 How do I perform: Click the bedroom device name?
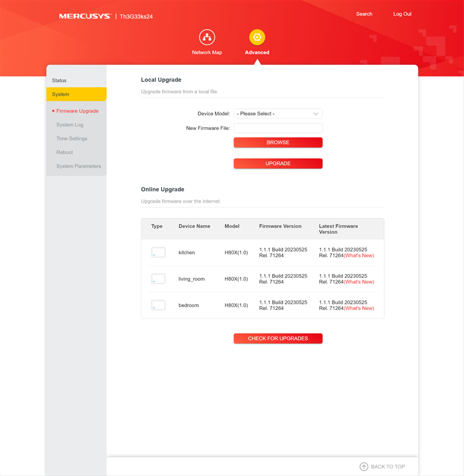click(x=189, y=306)
